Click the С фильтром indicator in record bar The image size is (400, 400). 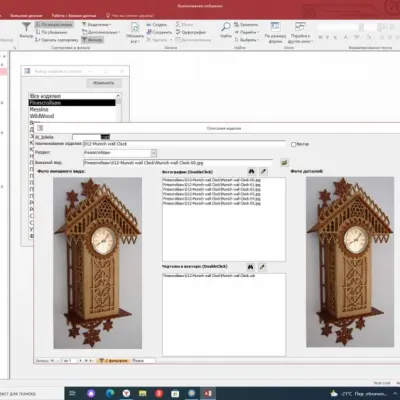(x=114, y=361)
